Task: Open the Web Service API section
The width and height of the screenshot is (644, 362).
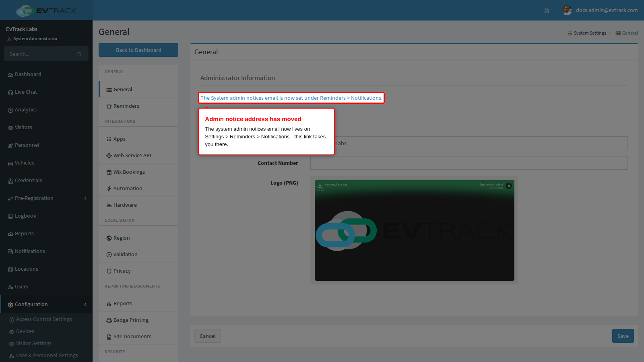Action: point(138,156)
